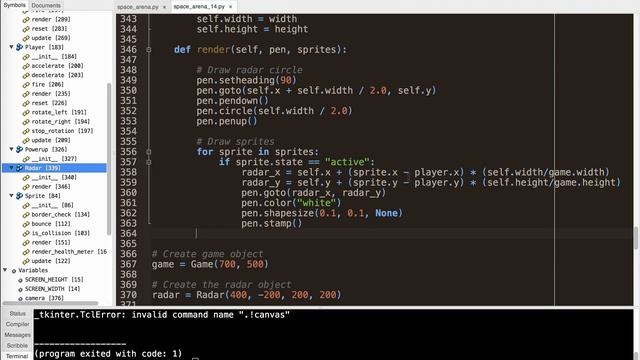640x360 pixels.
Task: Click the variable icon beside SCREEN_WIDTH [14]
Action: tap(20, 289)
